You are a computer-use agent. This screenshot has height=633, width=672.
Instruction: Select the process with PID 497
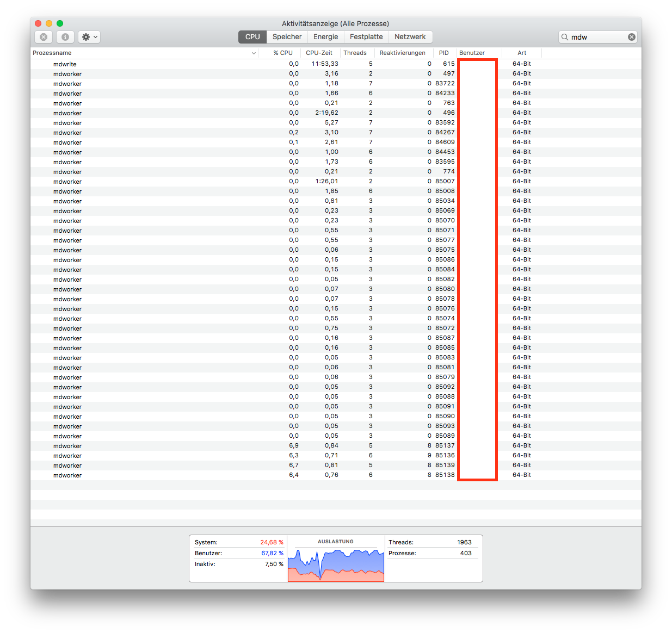[x=336, y=73]
